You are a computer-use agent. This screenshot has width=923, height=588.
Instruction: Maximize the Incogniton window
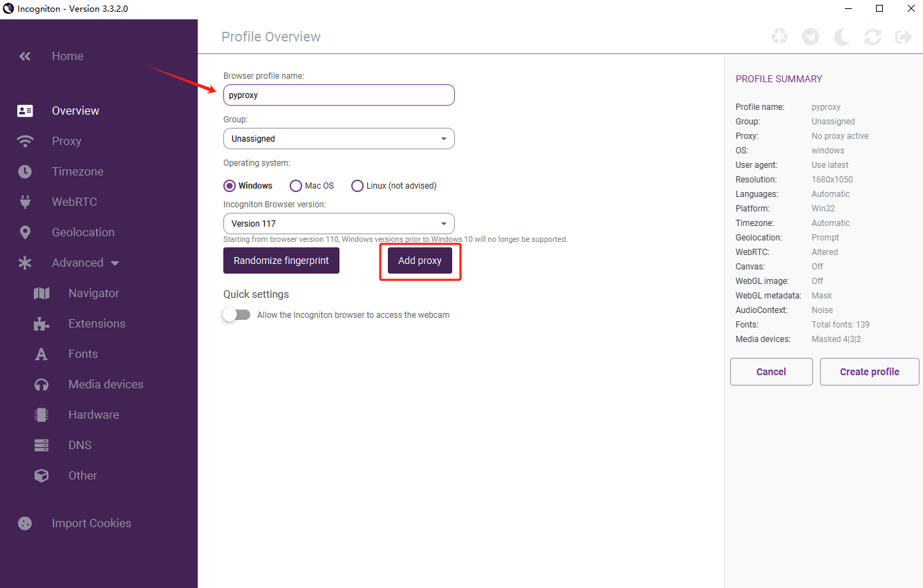[879, 8]
